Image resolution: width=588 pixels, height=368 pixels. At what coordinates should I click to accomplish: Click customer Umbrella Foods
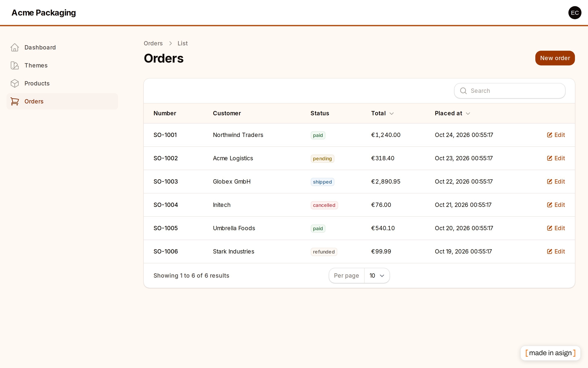(x=234, y=228)
